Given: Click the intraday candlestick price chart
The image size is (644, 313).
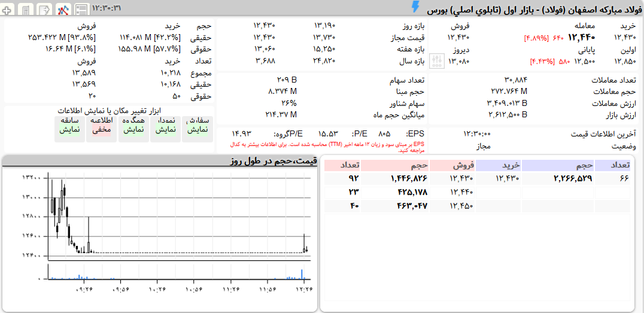Looking at the screenshot, I should pos(180,215).
